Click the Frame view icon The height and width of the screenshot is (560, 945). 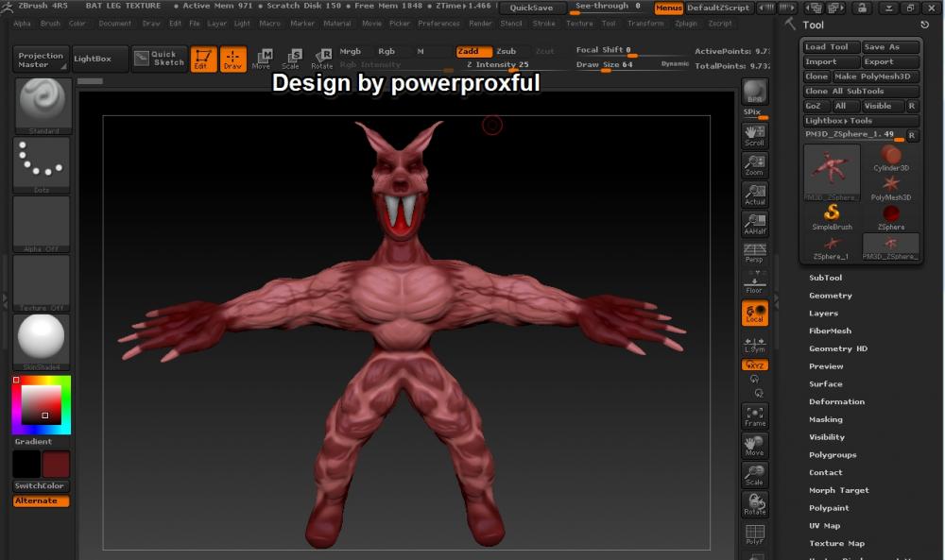coord(754,416)
